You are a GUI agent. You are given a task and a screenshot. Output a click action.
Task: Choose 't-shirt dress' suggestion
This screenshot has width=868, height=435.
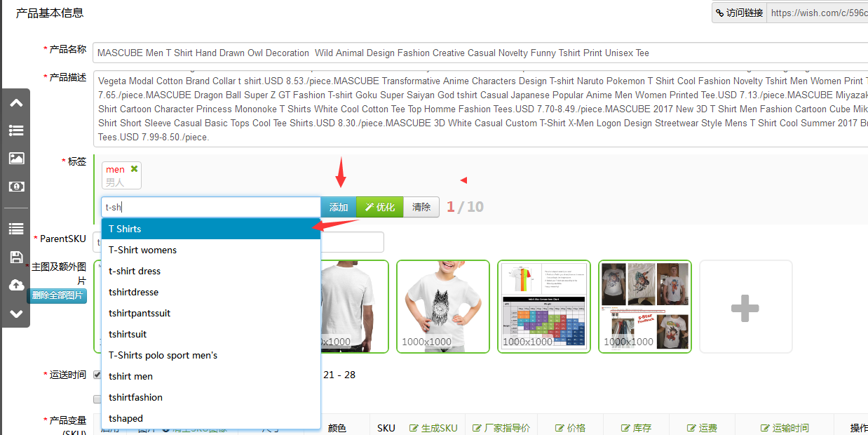tap(211, 271)
